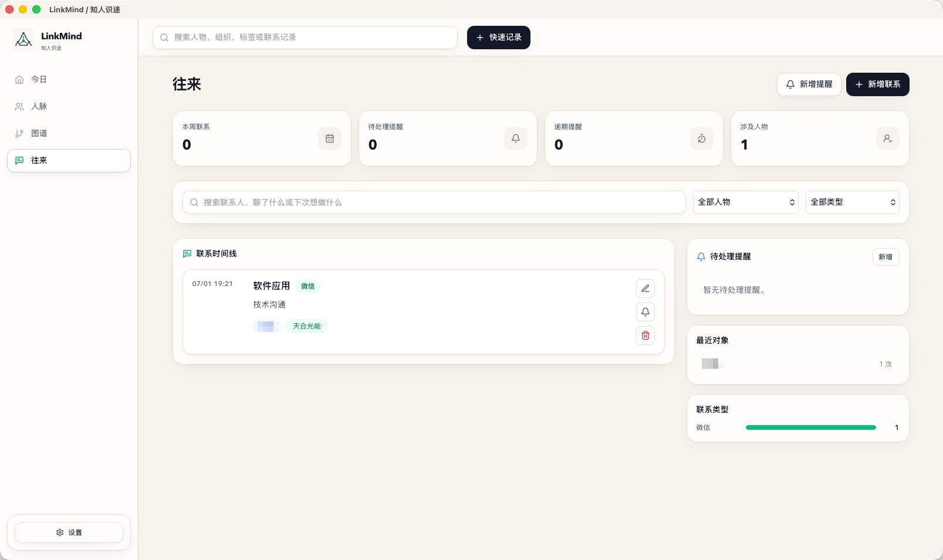
Task: Click the 微信 progress bar in 联系类型
Action: 811,427
